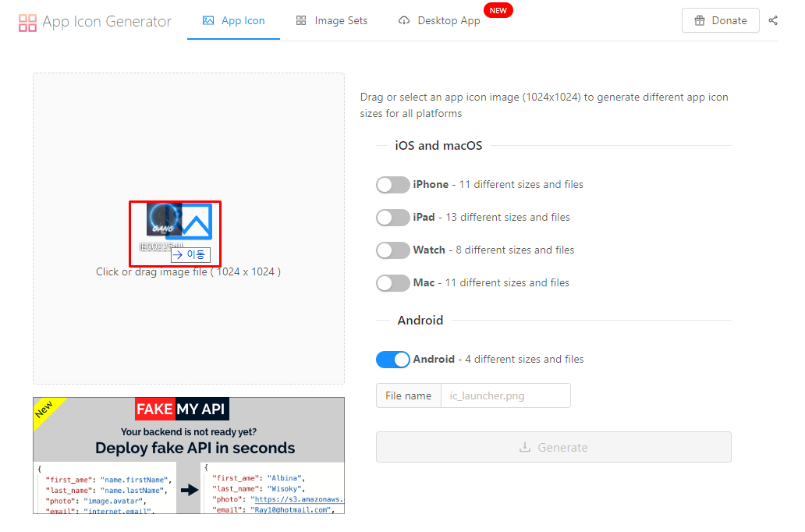The image size is (805, 532).
Task: Click the 'iOS and macOS' section heading
Action: (x=438, y=146)
